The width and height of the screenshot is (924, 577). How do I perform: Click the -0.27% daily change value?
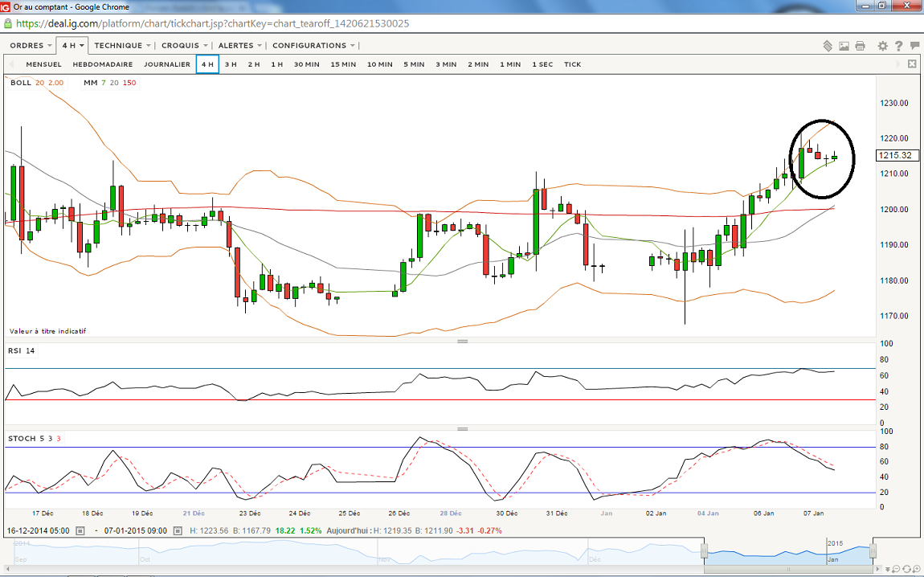[x=489, y=531]
